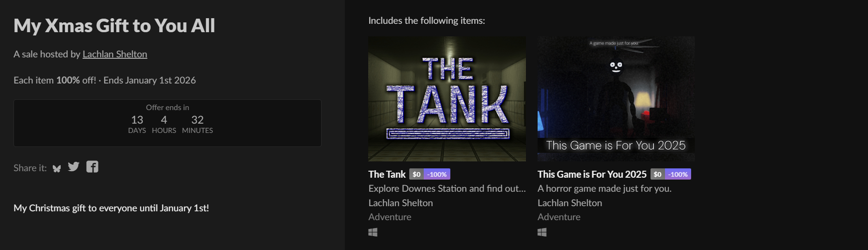Share the sale on Bluesky
This screenshot has width=868, height=250.
tap(57, 168)
